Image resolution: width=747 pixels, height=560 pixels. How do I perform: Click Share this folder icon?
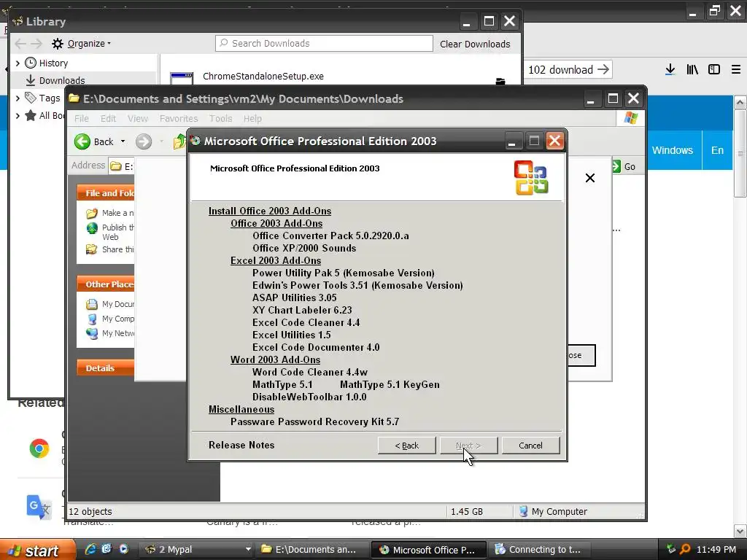91,249
